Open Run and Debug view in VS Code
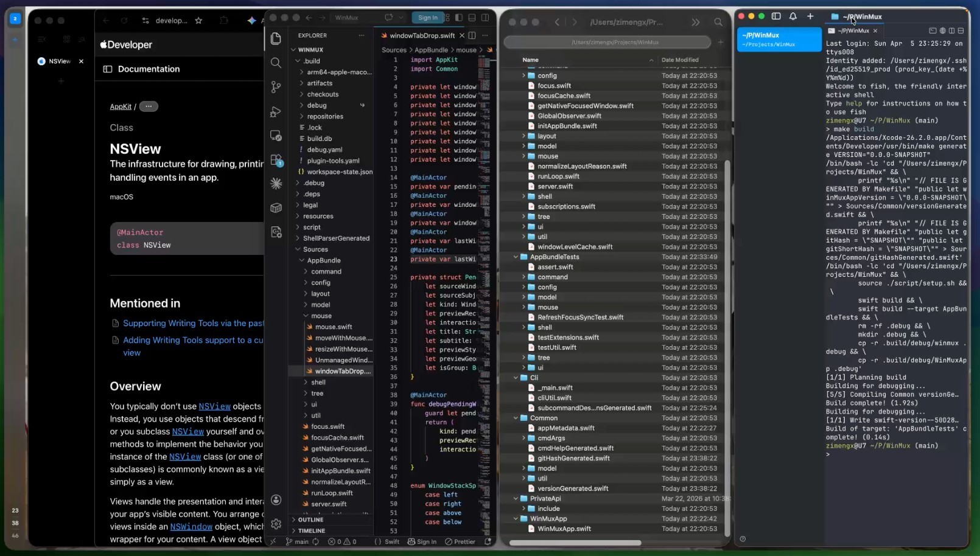 [276, 111]
